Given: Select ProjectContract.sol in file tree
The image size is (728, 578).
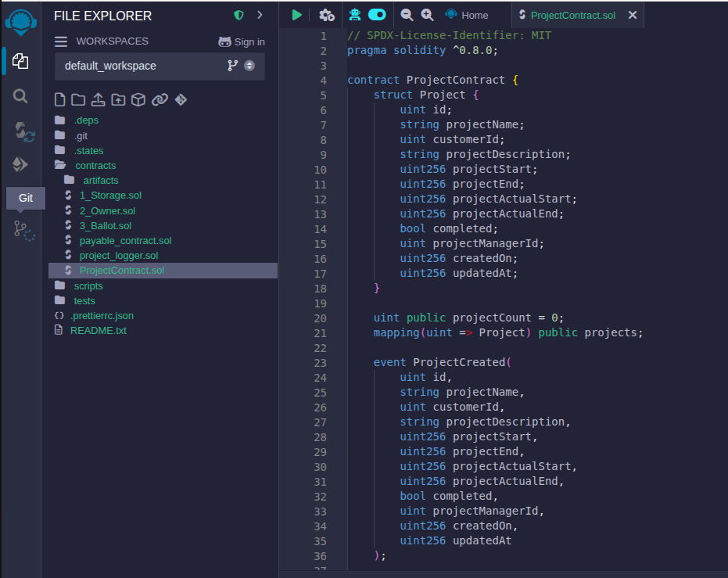Looking at the screenshot, I should point(163,271).
